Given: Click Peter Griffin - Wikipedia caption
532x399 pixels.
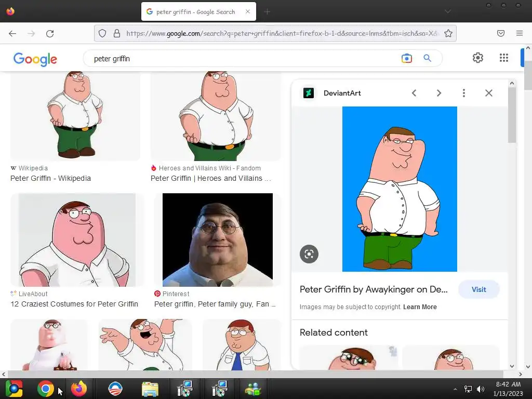Looking at the screenshot, I should click(x=50, y=179).
